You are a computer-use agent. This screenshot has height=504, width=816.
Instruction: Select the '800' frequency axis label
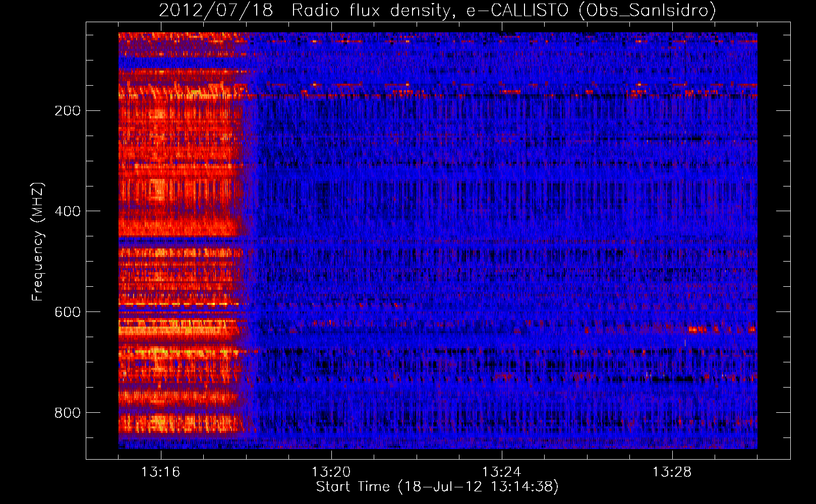coord(68,413)
